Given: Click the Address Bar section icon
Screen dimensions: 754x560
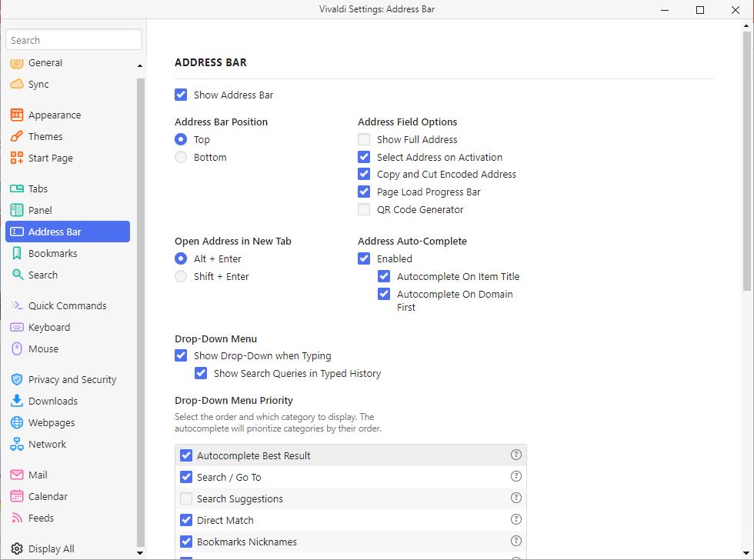Looking at the screenshot, I should pyautogui.click(x=17, y=232).
